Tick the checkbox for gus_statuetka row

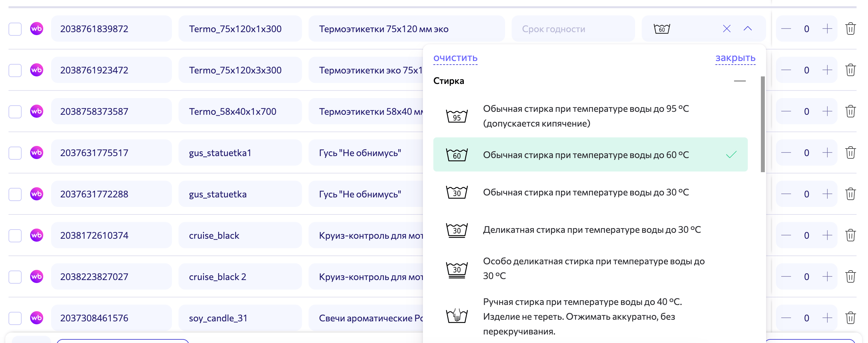(x=15, y=194)
